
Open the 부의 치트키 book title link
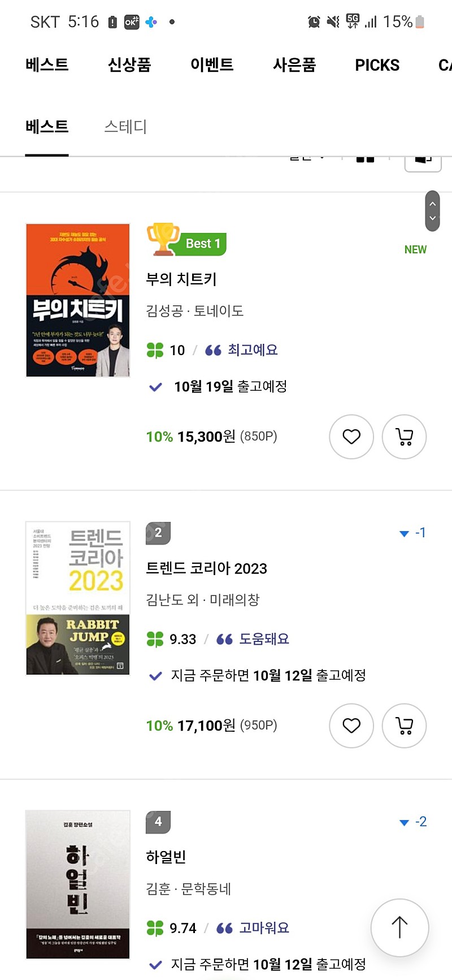pyautogui.click(x=181, y=279)
